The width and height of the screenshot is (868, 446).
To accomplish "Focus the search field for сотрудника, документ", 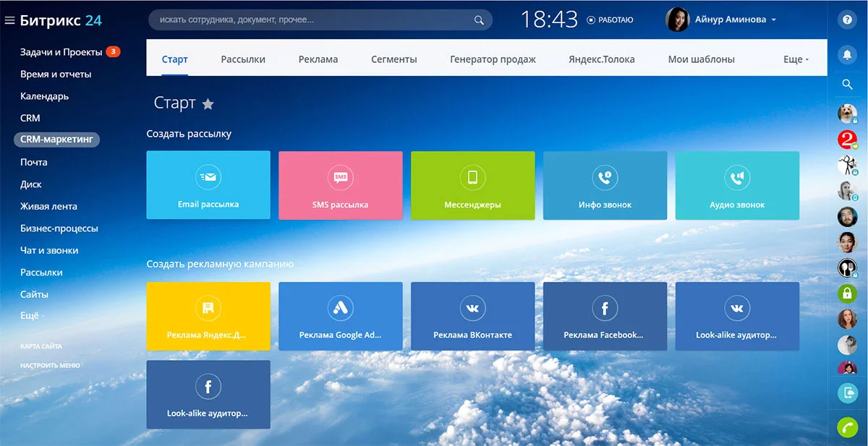I will [x=320, y=20].
